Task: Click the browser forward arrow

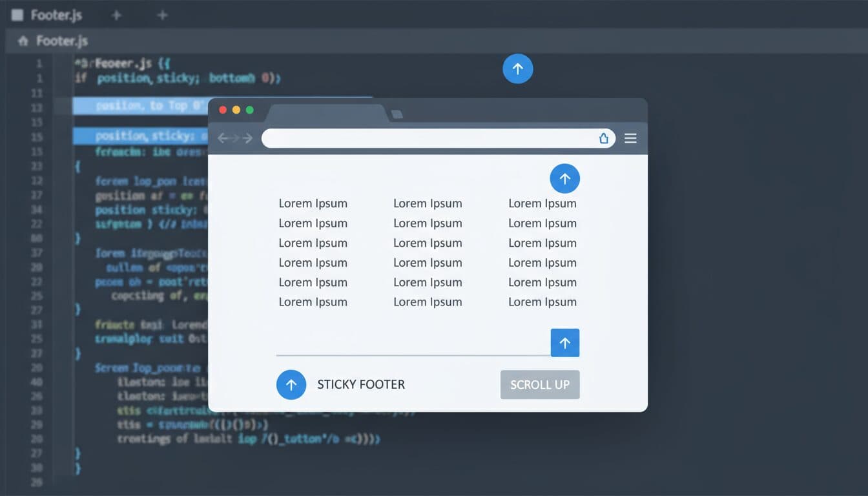Action: pos(247,138)
